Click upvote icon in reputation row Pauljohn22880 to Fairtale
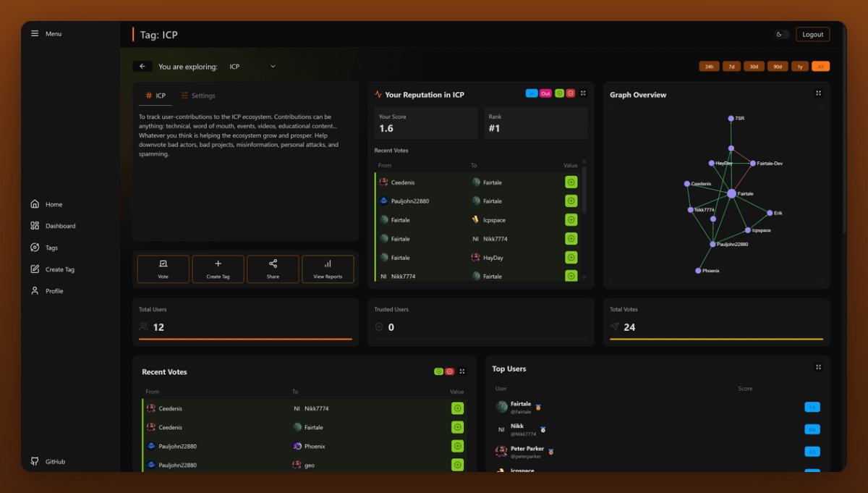Viewport: 868px width, 493px height. (571, 201)
